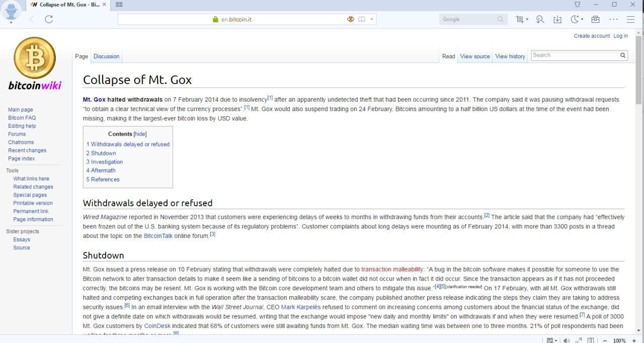Viewport: 644px width, 343px height.
Task: Zoom in with the plus button
Action: pos(634,340)
